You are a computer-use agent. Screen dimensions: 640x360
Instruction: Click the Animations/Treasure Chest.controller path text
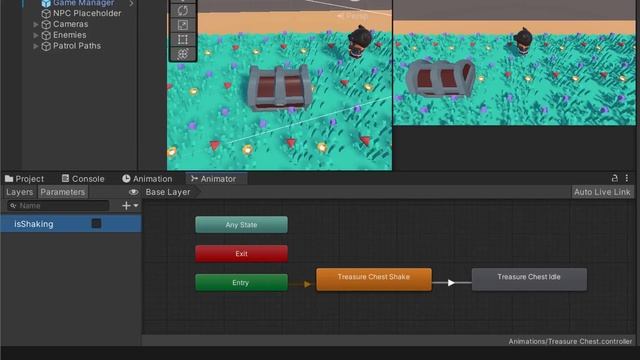coord(570,341)
